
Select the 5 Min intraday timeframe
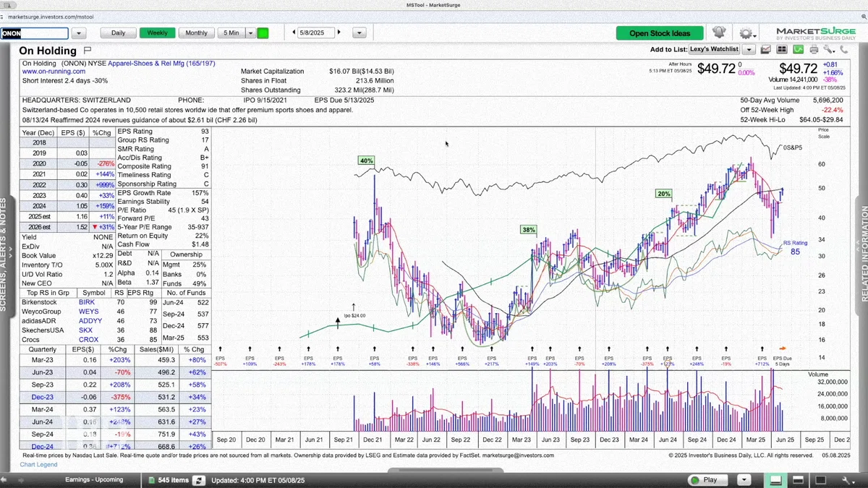(231, 33)
